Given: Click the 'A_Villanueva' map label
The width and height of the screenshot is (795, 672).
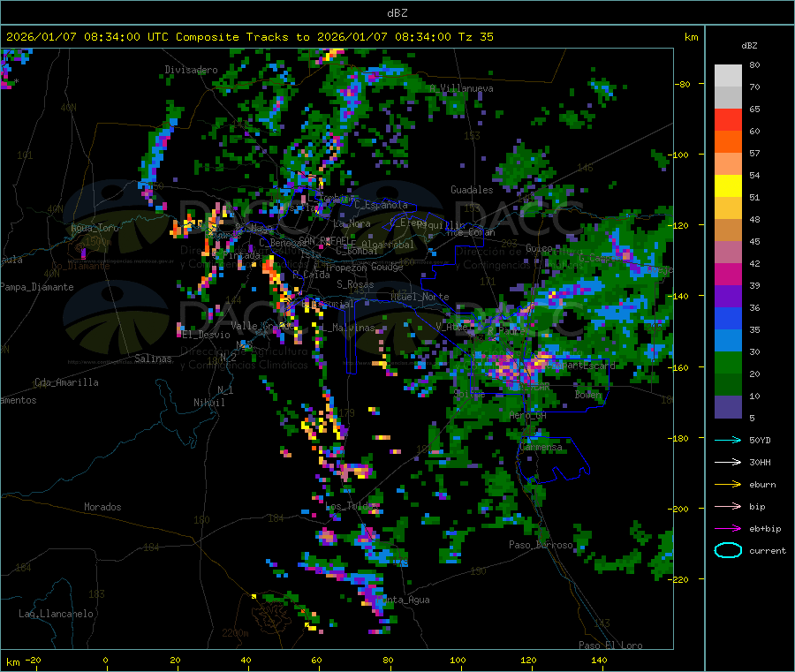Looking at the screenshot, I should [x=461, y=88].
